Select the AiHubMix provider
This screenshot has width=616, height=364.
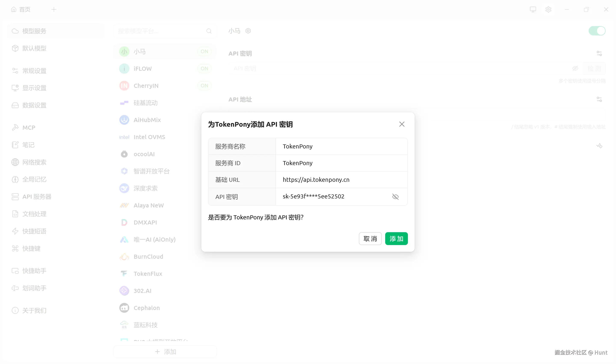(147, 120)
